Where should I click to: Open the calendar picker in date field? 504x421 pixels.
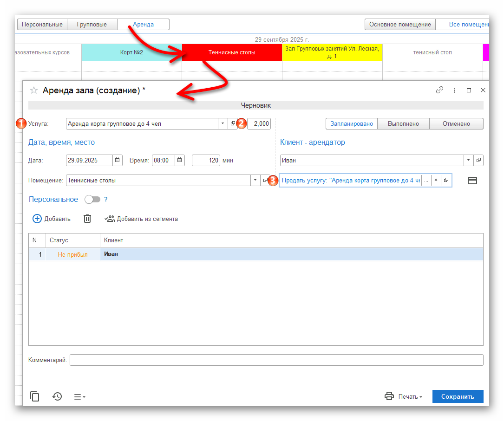pos(118,161)
